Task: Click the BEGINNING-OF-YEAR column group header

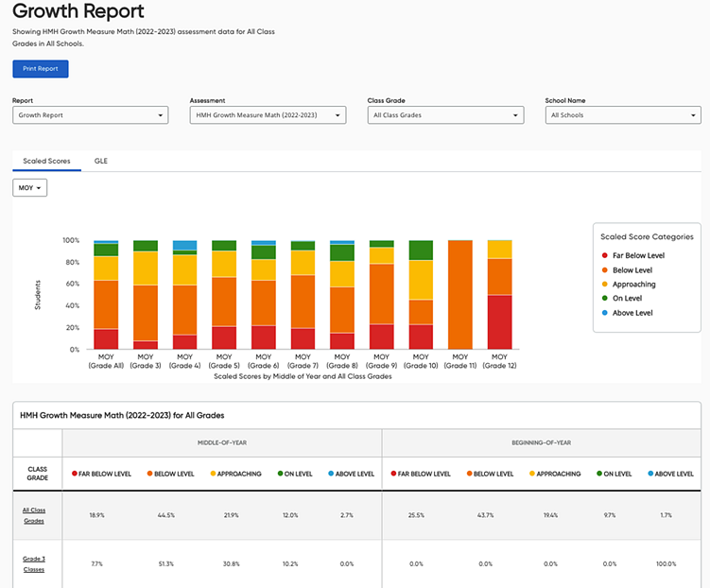Action: 541,442
